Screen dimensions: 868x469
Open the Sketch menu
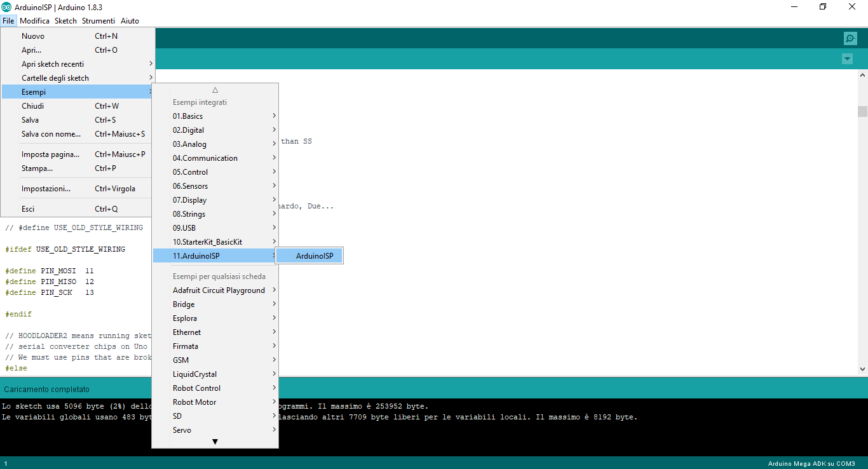[x=65, y=21]
